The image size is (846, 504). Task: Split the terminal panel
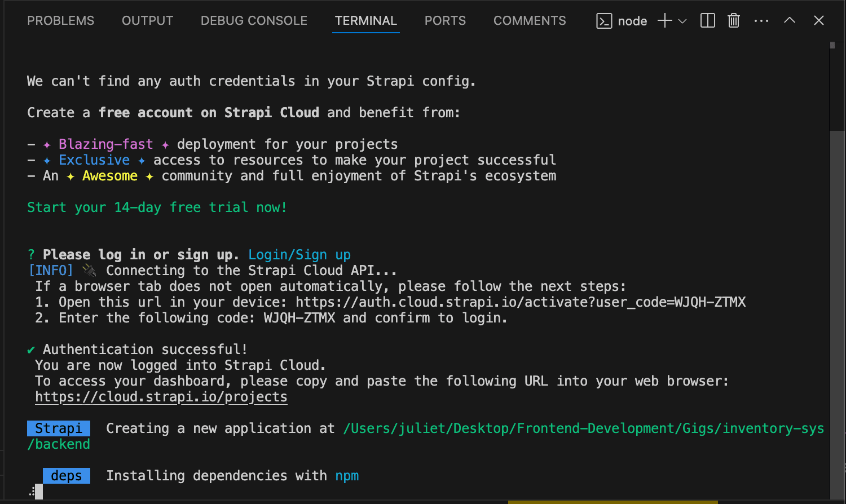(707, 21)
